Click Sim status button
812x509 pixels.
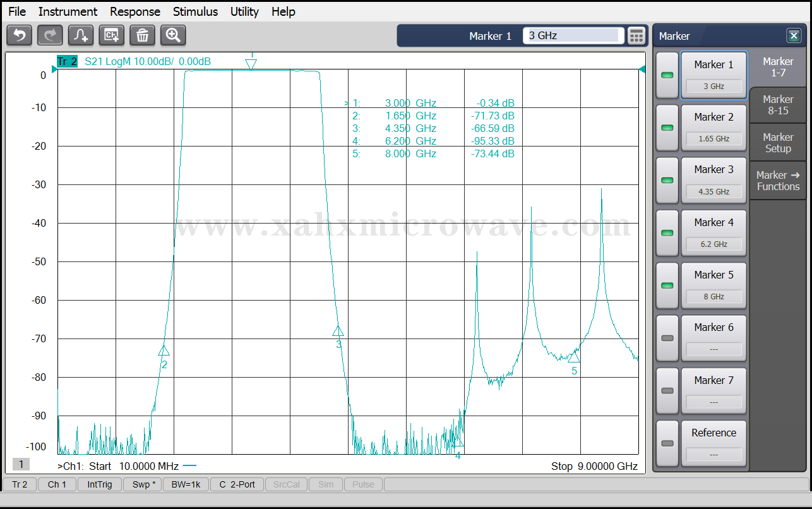[326, 484]
